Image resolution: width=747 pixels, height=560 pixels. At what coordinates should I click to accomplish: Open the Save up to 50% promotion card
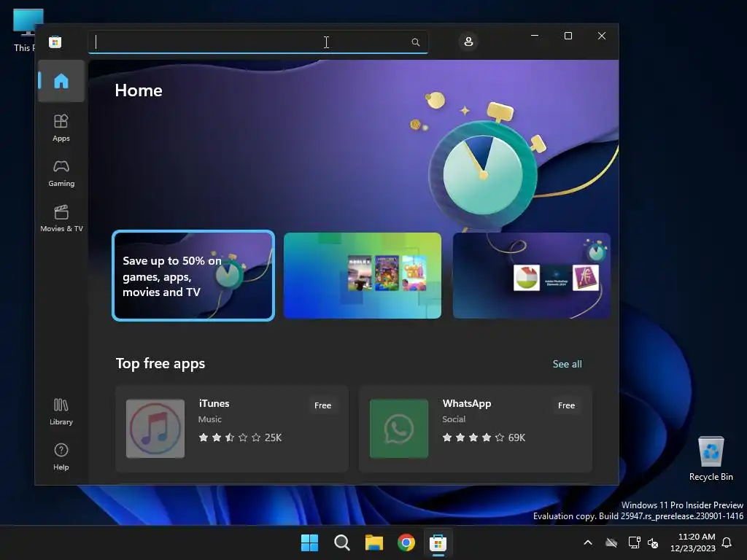coord(193,275)
